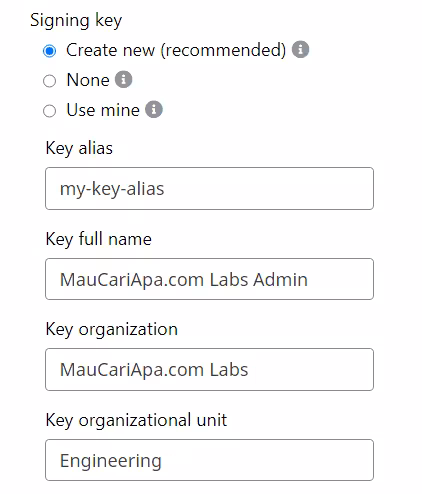Click the info icon beside None
This screenshot has height=494, width=422.
point(124,80)
